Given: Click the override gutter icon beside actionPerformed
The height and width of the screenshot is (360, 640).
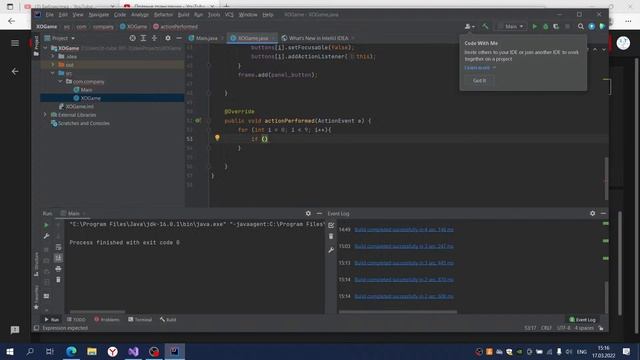Looking at the screenshot, I should click(x=198, y=120).
